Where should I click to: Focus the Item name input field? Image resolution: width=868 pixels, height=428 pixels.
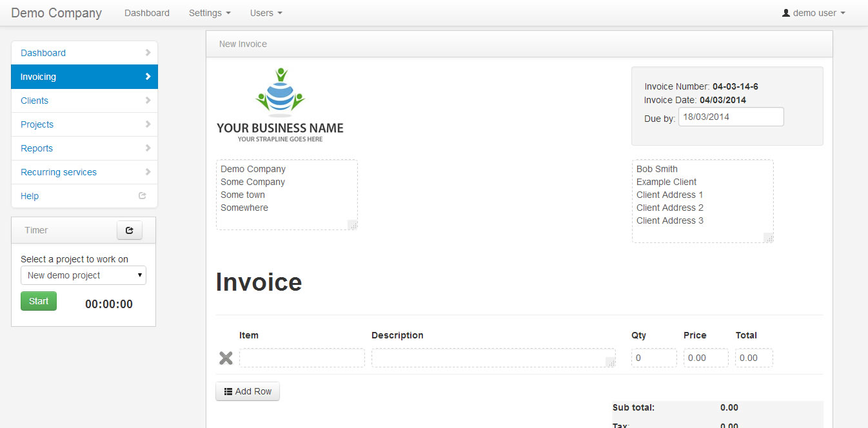coord(302,358)
